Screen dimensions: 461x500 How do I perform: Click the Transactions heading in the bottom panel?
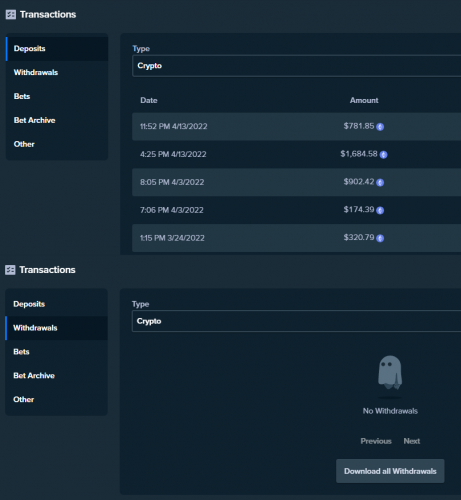47,270
